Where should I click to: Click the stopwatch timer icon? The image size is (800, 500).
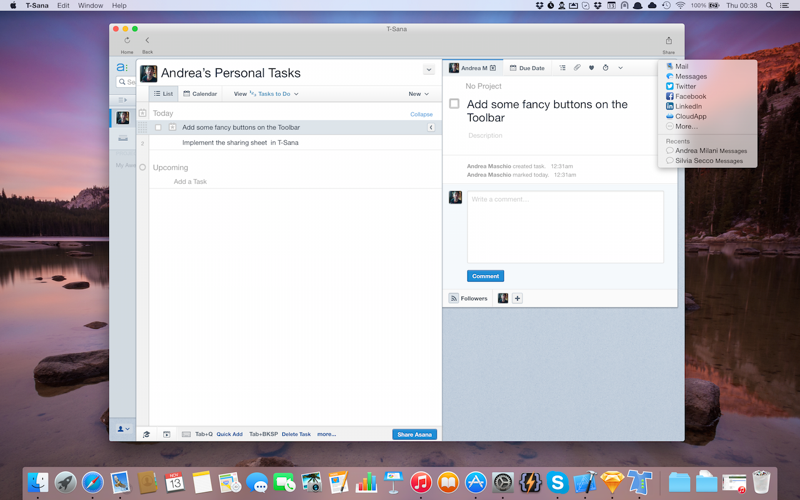(x=606, y=68)
